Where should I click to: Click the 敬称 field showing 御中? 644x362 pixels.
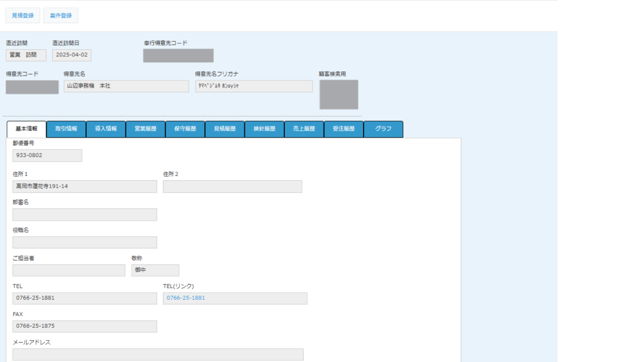[x=155, y=270]
